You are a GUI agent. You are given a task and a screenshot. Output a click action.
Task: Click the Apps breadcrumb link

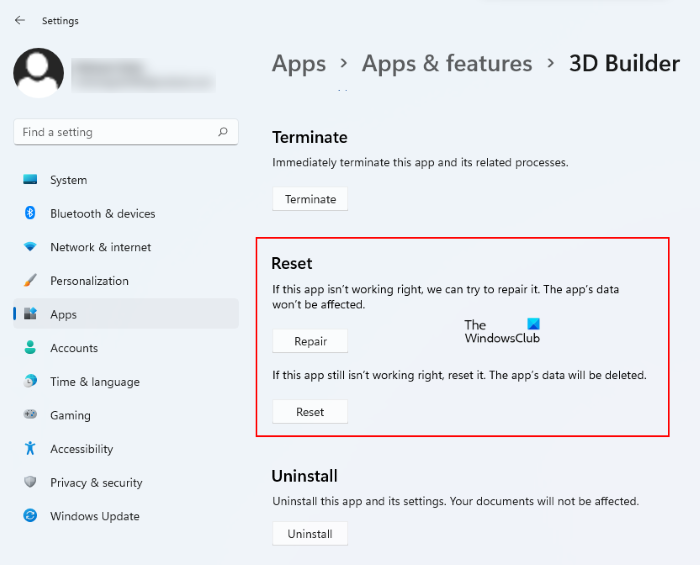(299, 64)
